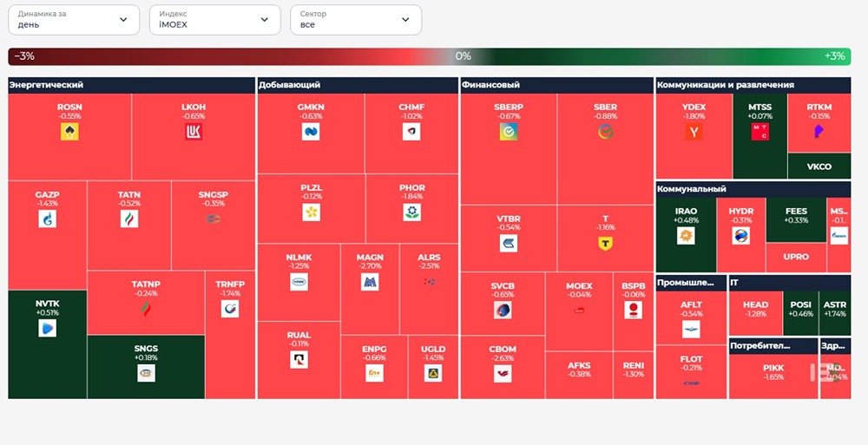
Task: Click the Novatek logo in NVTK tile
Action: [x=48, y=328]
